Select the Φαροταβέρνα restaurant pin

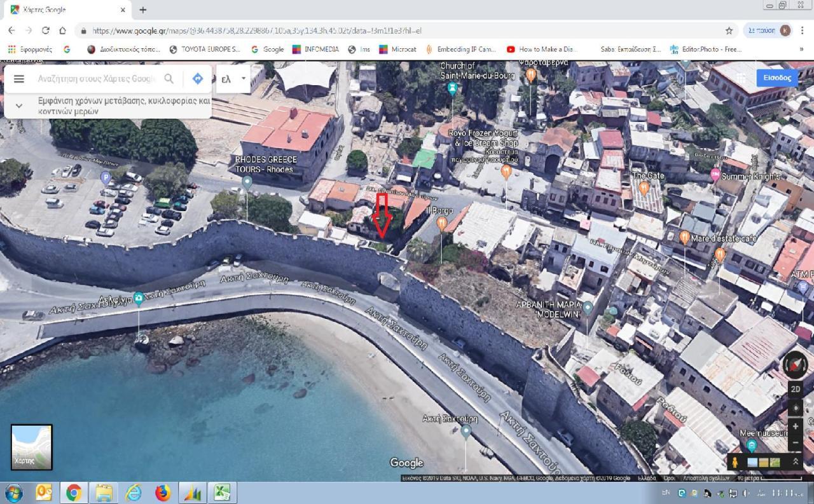pyautogui.click(x=530, y=75)
